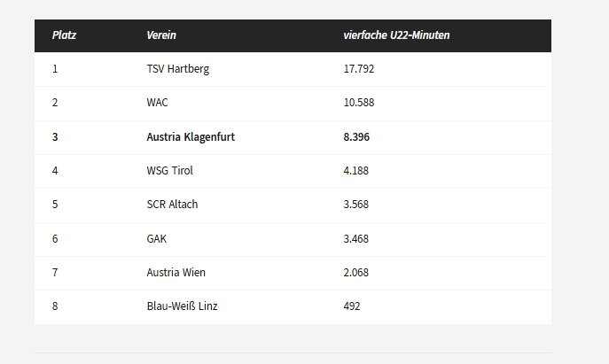Select the GAK club name
The width and height of the screenshot is (609, 364).
point(156,239)
